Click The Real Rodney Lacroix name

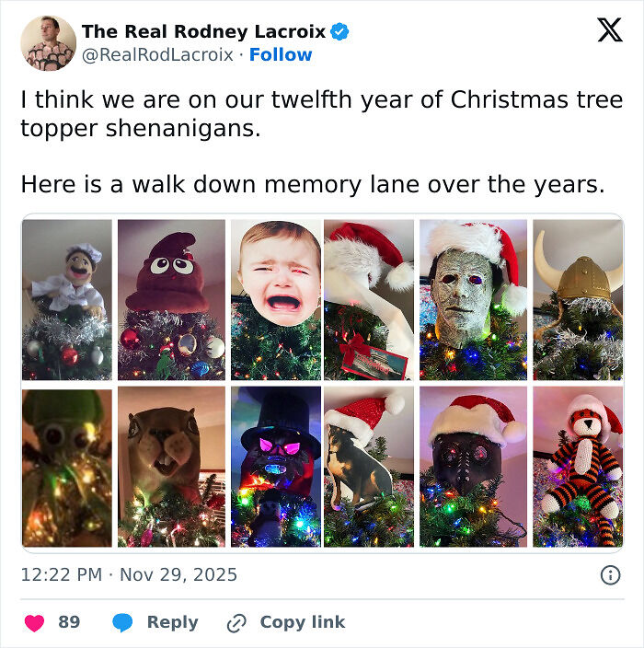203,31
